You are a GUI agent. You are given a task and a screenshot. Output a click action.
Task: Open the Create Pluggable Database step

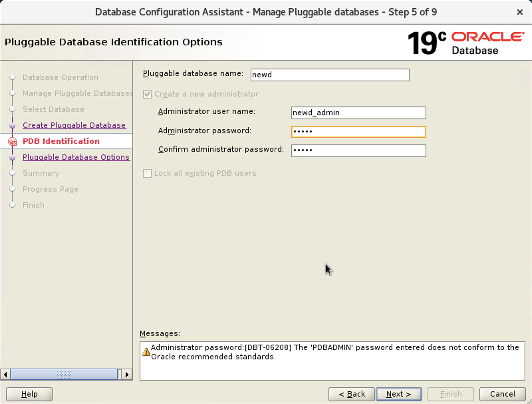pyautogui.click(x=74, y=125)
